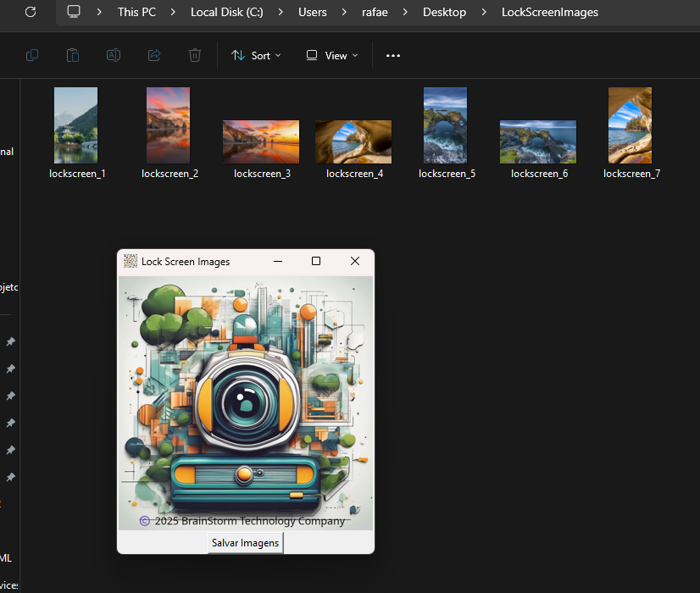Select the lockscreen_1 thumbnail
Image resolution: width=700 pixels, height=593 pixels.
[x=76, y=125]
